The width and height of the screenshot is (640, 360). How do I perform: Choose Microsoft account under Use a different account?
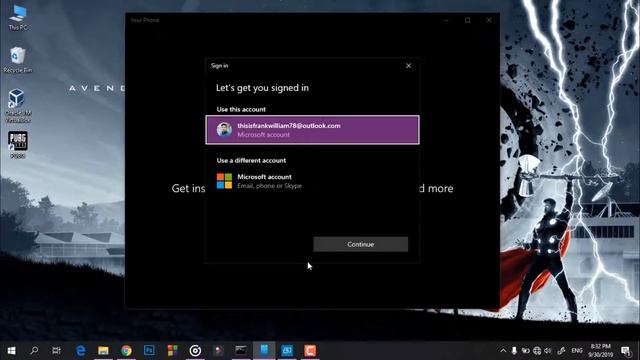click(312, 181)
